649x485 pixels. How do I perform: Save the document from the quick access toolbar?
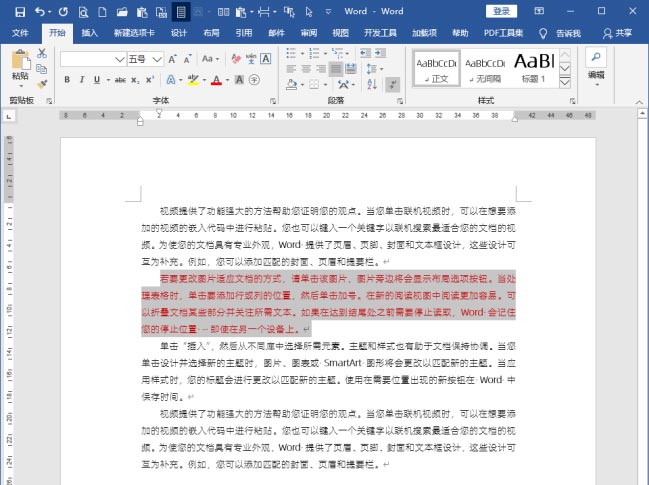click(20, 12)
